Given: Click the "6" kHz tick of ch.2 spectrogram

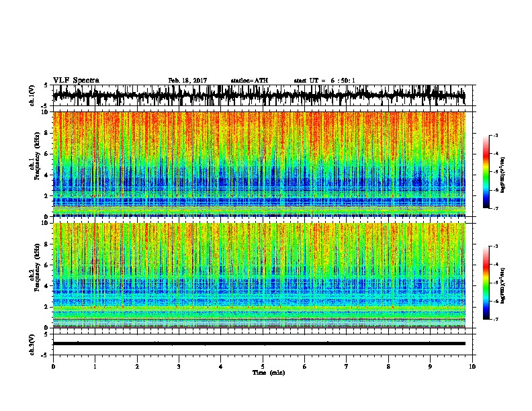Looking at the screenshot, I should click(48, 265).
